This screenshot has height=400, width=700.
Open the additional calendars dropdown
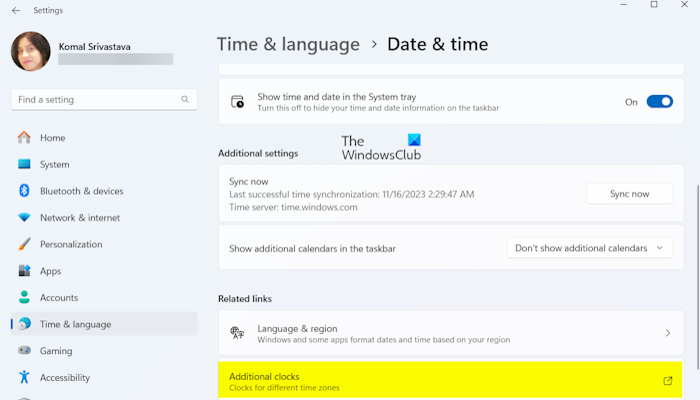(x=589, y=248)
